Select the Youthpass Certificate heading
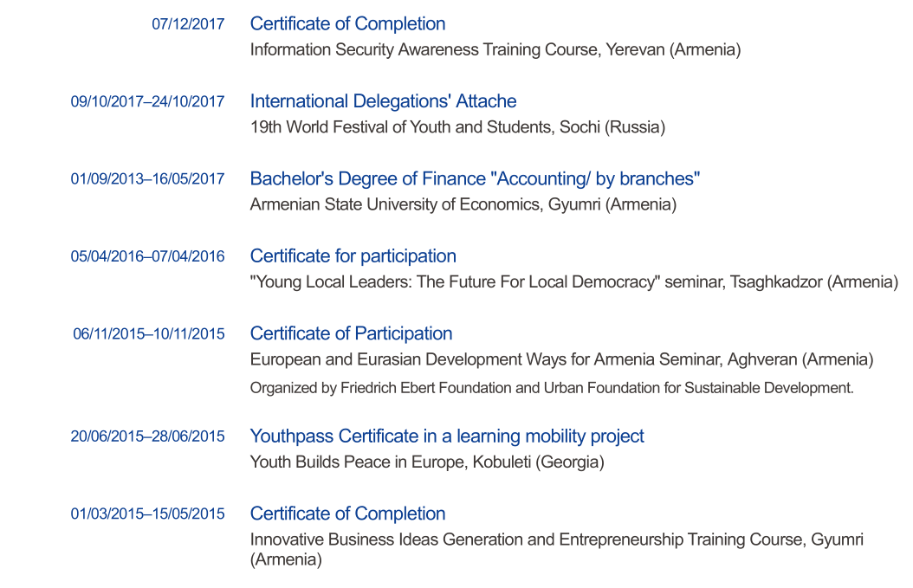This screenshot has height=588, width=913. click(447, 436)
